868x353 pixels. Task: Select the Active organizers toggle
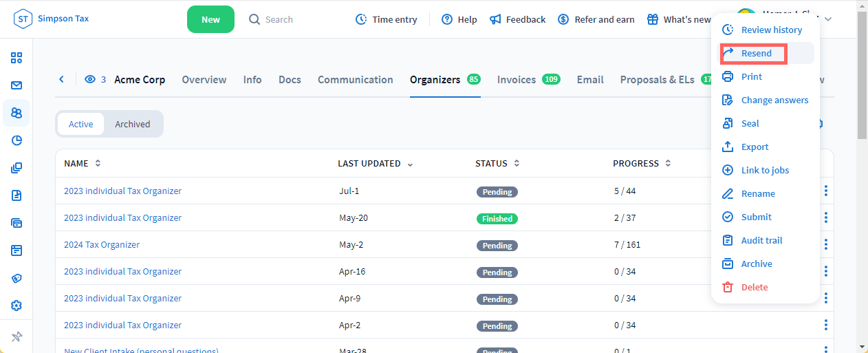coord(80,124)
